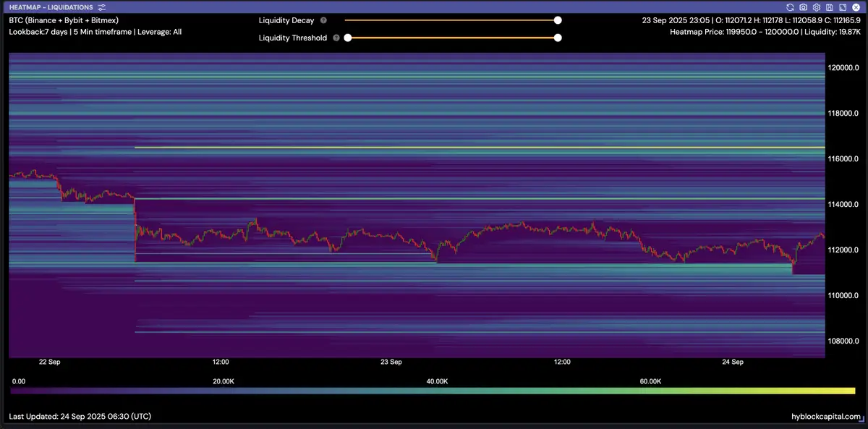Click the right Liquidity Threshold handle
868x429 pixels.
coord(558,38)
